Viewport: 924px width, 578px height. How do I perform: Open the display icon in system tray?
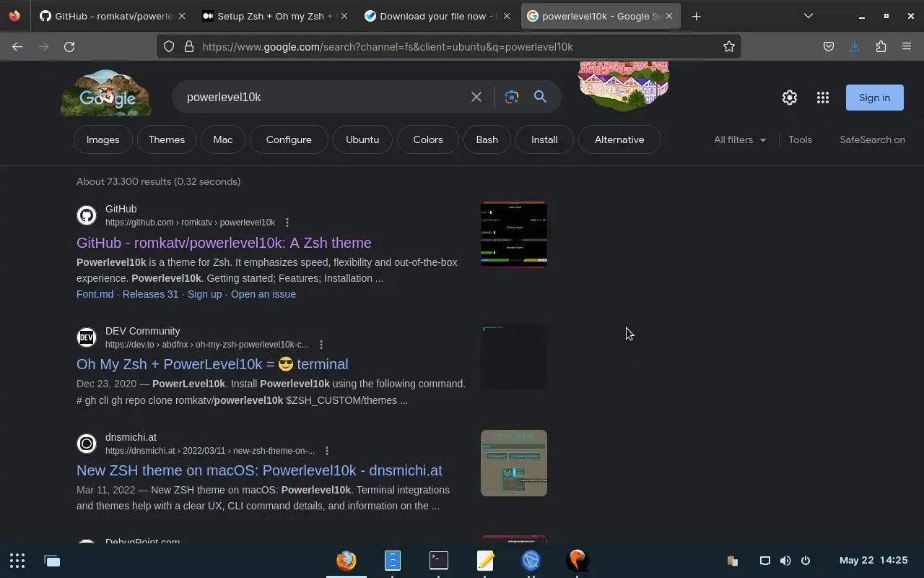pos(765,561)
